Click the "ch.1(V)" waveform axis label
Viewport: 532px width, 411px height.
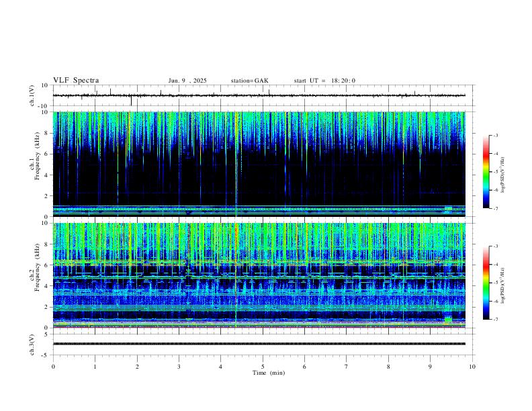click(x=32, y=95)
